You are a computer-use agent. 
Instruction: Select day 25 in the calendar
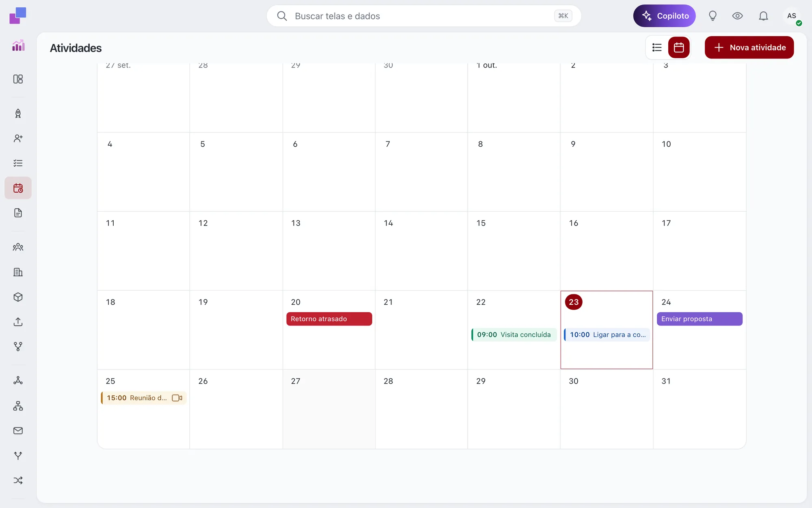point(110,381)
